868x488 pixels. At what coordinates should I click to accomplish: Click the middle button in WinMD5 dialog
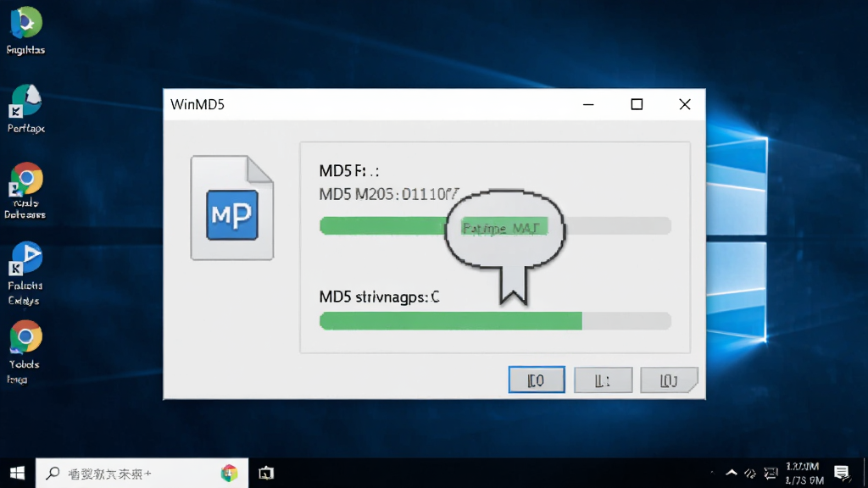(x=603, y=380)
